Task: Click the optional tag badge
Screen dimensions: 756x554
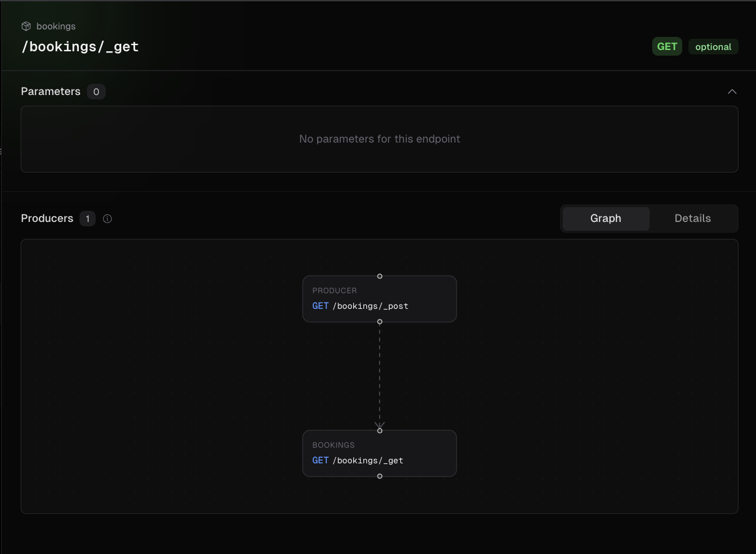Action: [x=713, y=47]
